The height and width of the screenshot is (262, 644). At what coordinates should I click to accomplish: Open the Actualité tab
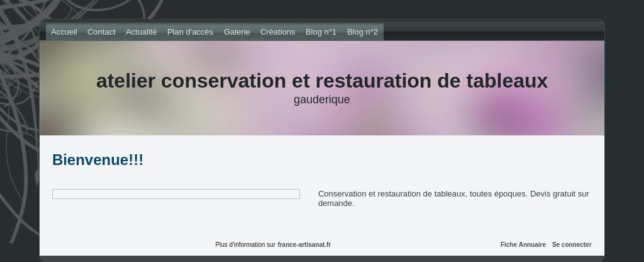click(x=142, y=32)
